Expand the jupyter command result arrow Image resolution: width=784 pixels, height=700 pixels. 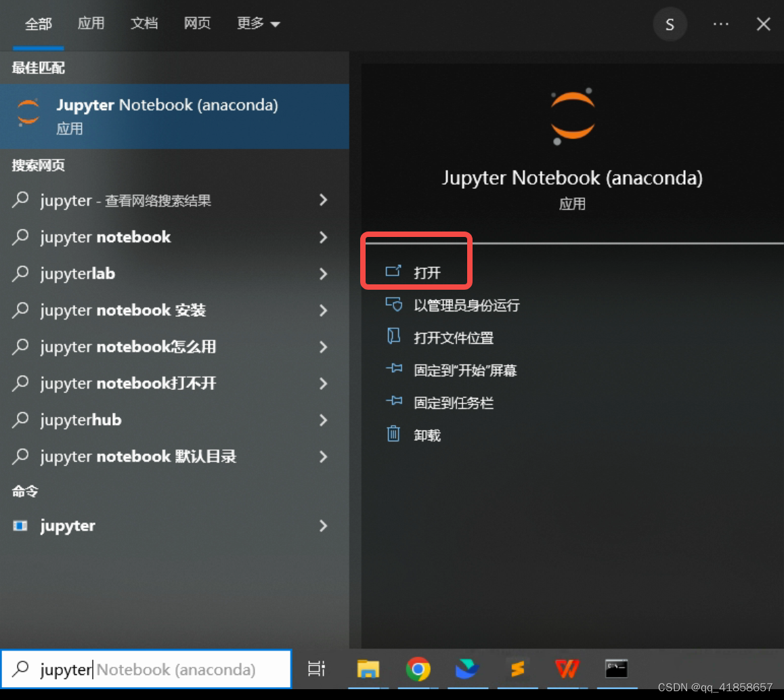(x=323, y=525)
